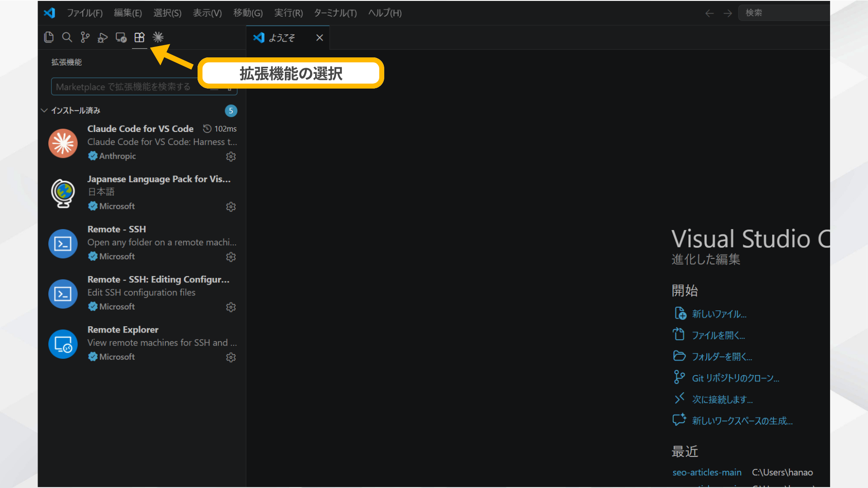Click the Claude Code extension logo

[x=63, y=143]
